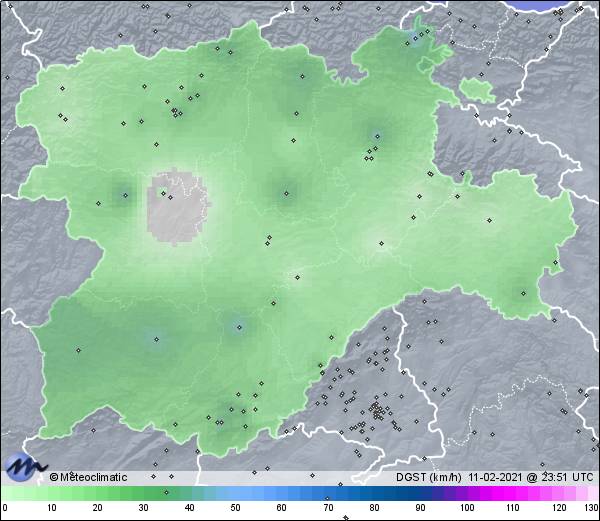The width and height of the screenshot is (600, 521).
Task: Click the 10 label on the scale
Action: click(x=51, y=508)
